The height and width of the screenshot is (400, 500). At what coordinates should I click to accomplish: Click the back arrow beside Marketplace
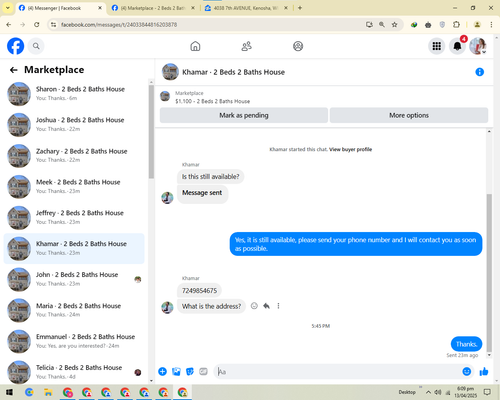coord(14,70)
